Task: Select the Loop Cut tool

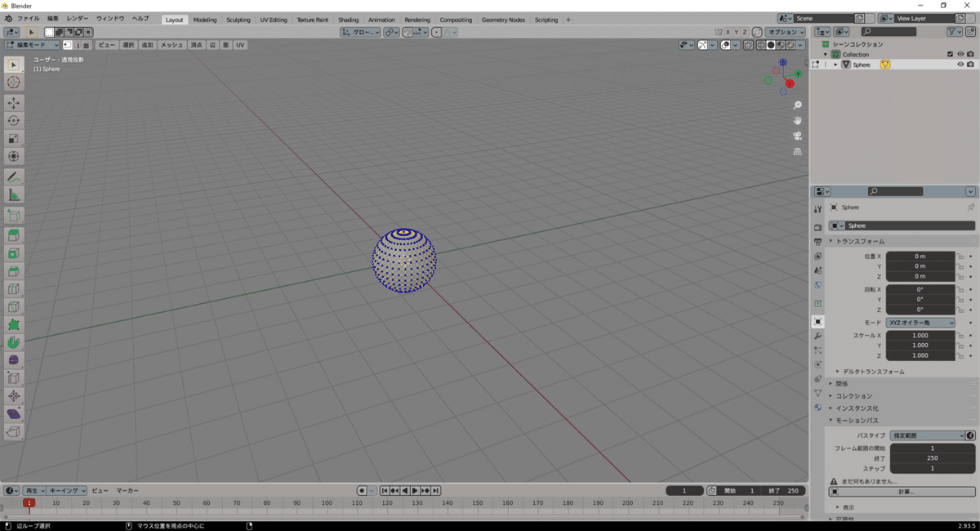Action: click(14, 289)
